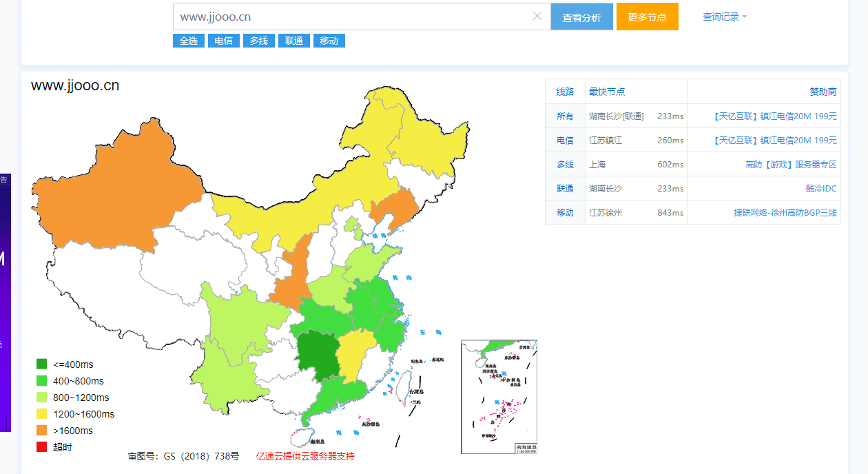Click the 赞助商 column header link
This screenshot has height=474, width=868.
tap(823, 91)
